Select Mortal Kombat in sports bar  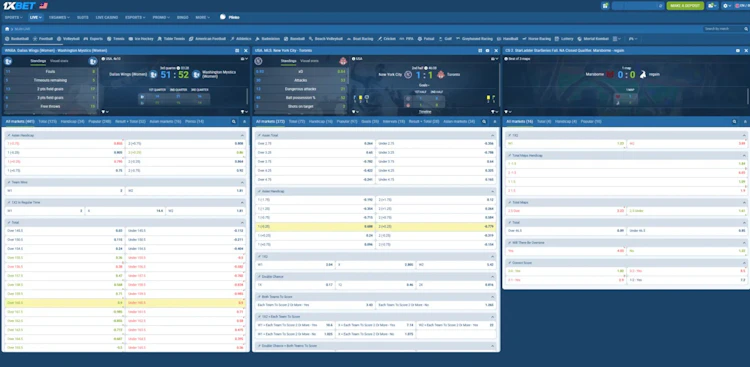pyautogui.click(x=593, y=39)
